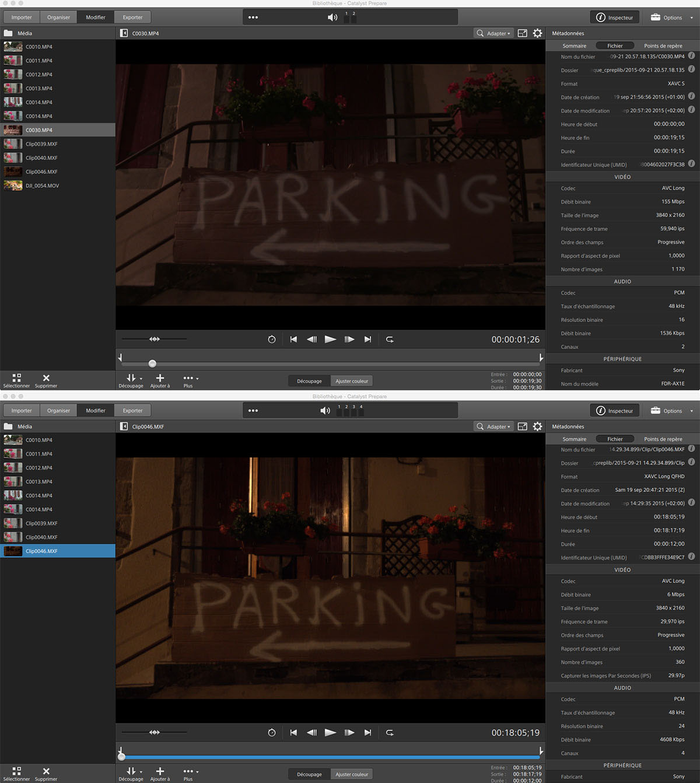
Task: Click the Sélectionner grid icon in the upper window
Action: [16, 378]
